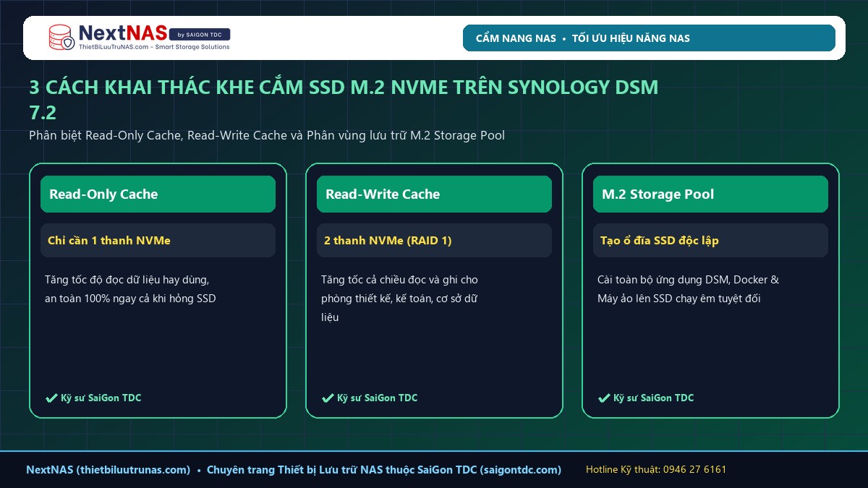Click the NextNAS brand name text
The width and height of the screenshot is (868, 488).
click(x=122, y=33)
